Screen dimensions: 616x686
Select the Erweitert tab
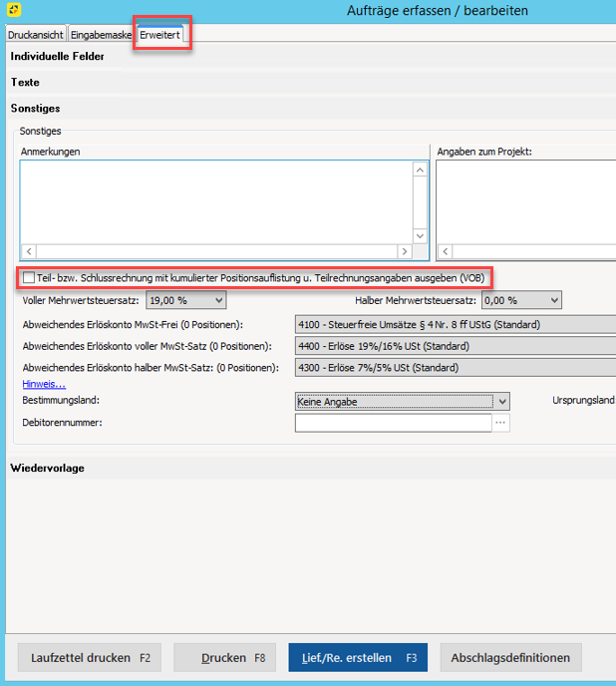[159, 35]
